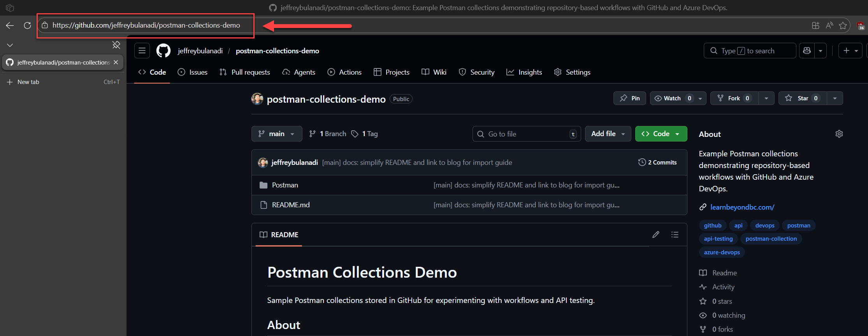Open the Add file dropdown
The width and height of the screenshot is (868, 336).
tap(608, 134)
